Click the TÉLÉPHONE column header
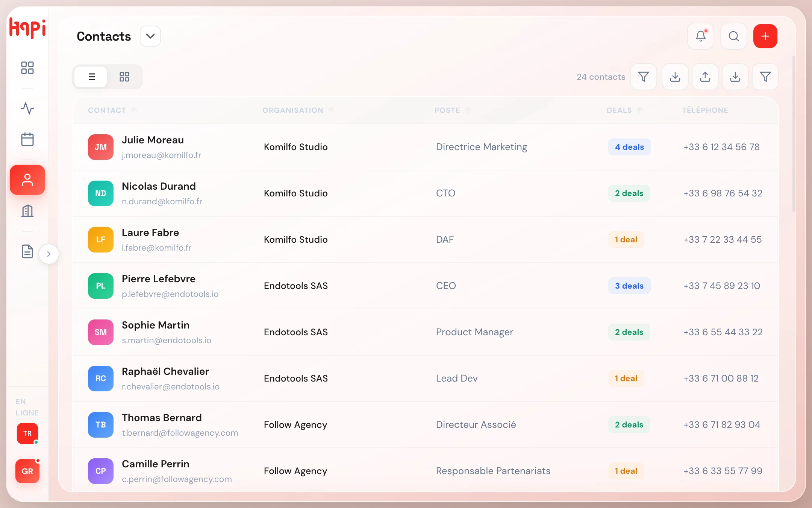Viewport: 812px width, 508px height. click(705, 110)
